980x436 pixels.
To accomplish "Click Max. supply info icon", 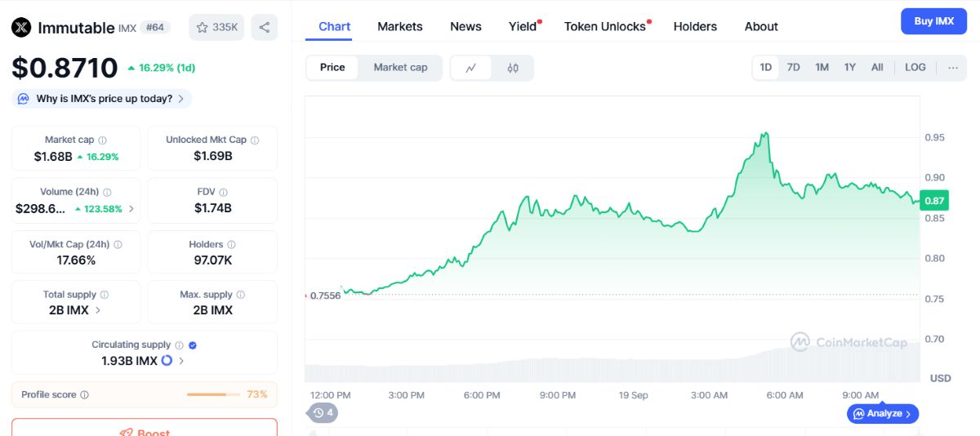I will pyautogui.click(x=241, y=295).
